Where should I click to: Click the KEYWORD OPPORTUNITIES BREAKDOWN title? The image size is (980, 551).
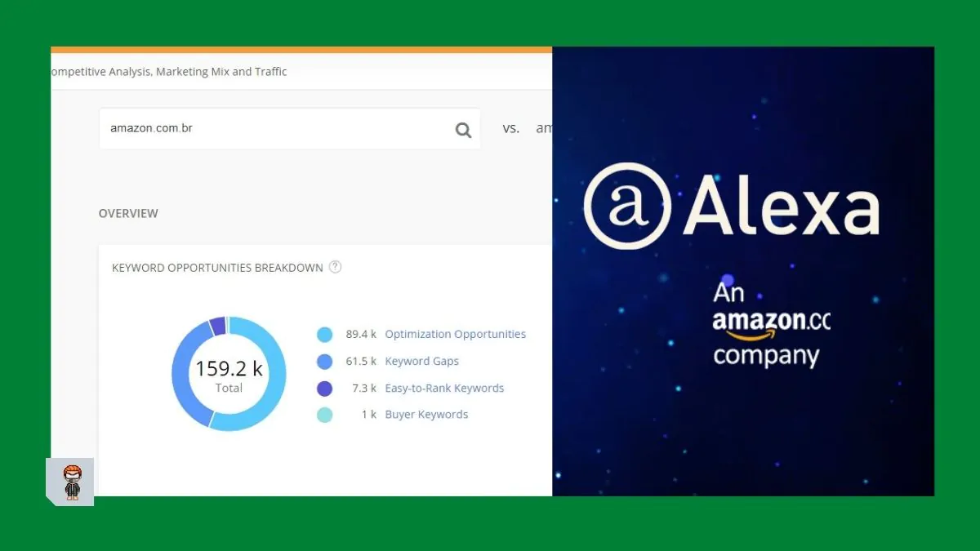click(x=217, y=268)
